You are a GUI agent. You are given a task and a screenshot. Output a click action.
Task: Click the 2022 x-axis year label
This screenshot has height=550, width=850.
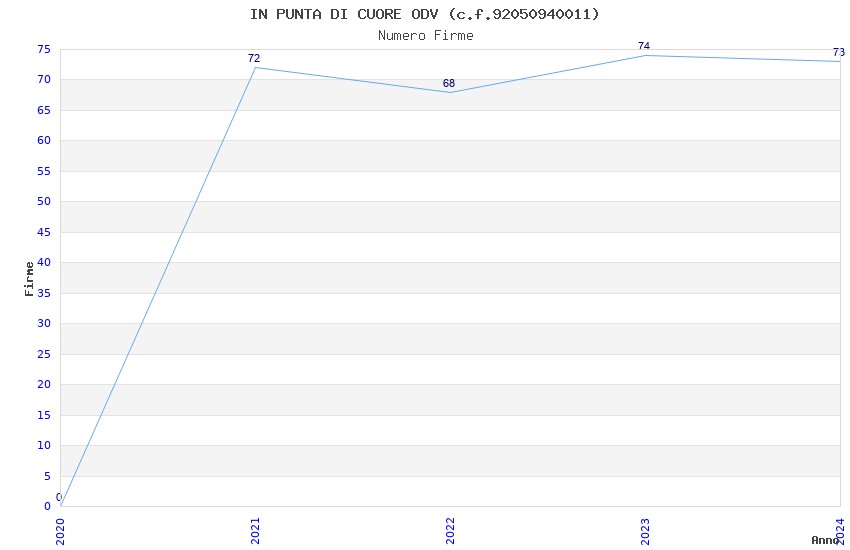coord(450,530)
